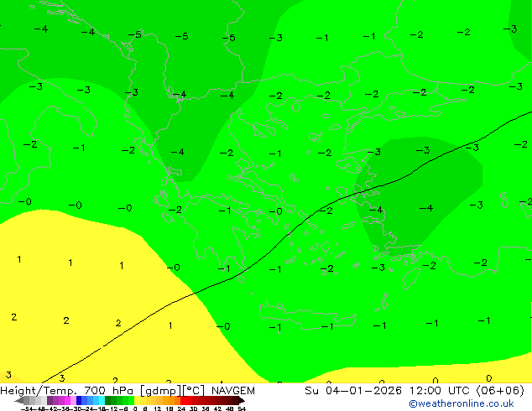Click the "12" label under the legend
The image size is (532, 411).
pyautogui.click(x=157, y=408)
